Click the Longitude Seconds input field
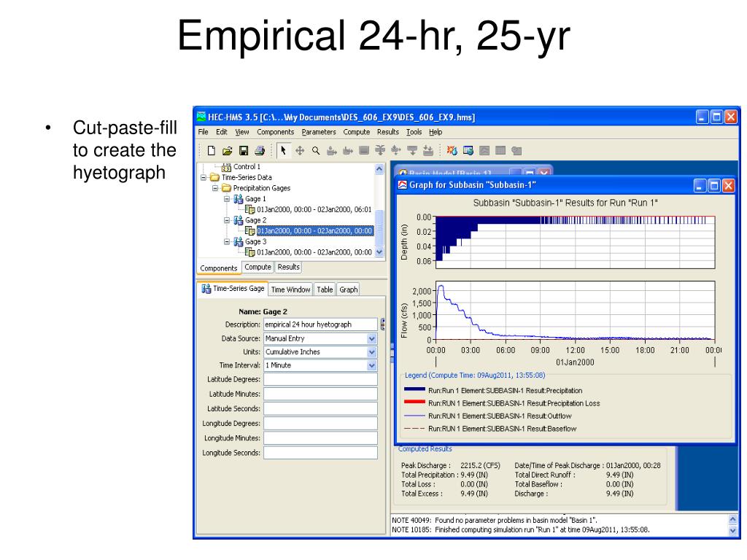The width and height of the screenshot is (747, 560). (321, 453)
